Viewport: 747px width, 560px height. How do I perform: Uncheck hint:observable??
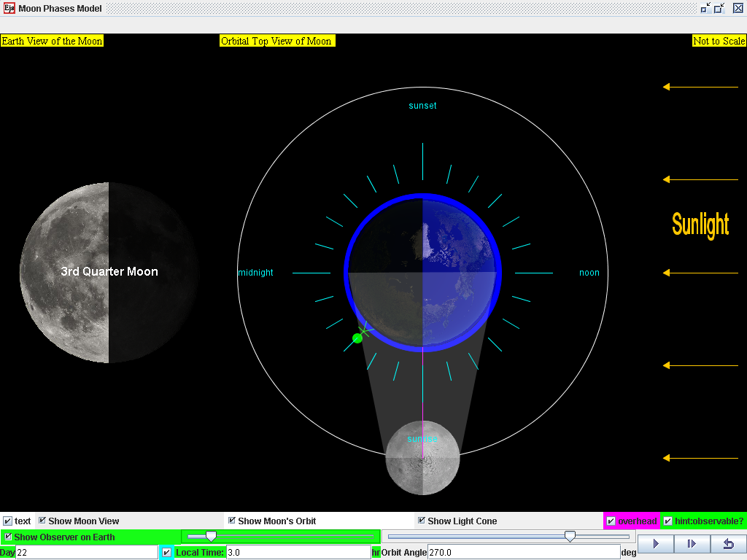coord(669,521)
